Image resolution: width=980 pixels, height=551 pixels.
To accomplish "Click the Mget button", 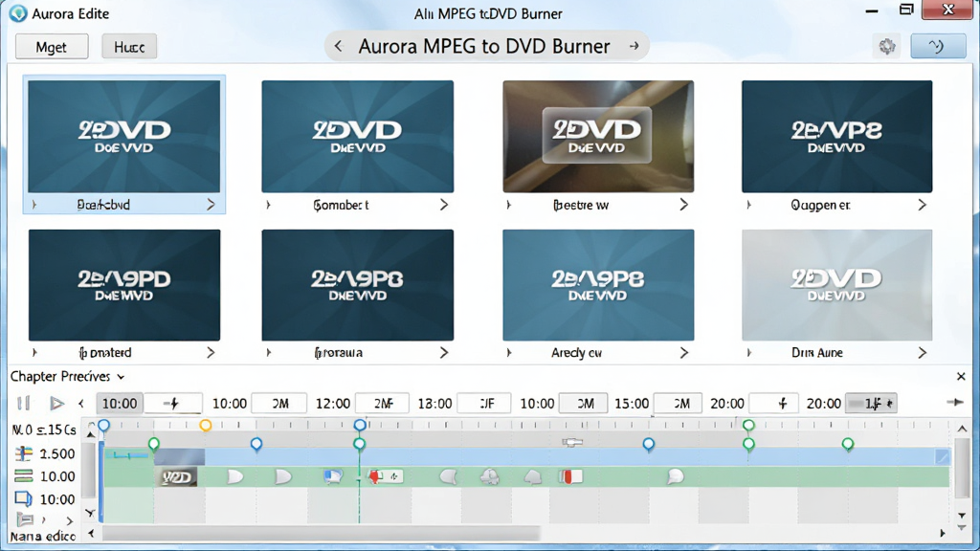I will click(52, 47).
